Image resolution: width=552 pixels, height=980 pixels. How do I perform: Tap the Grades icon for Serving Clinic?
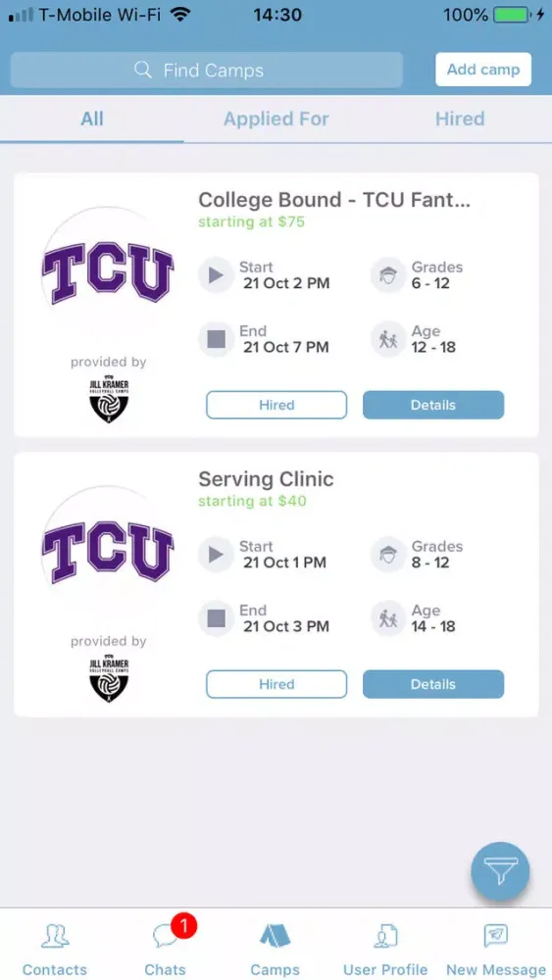tap(388, 555)
